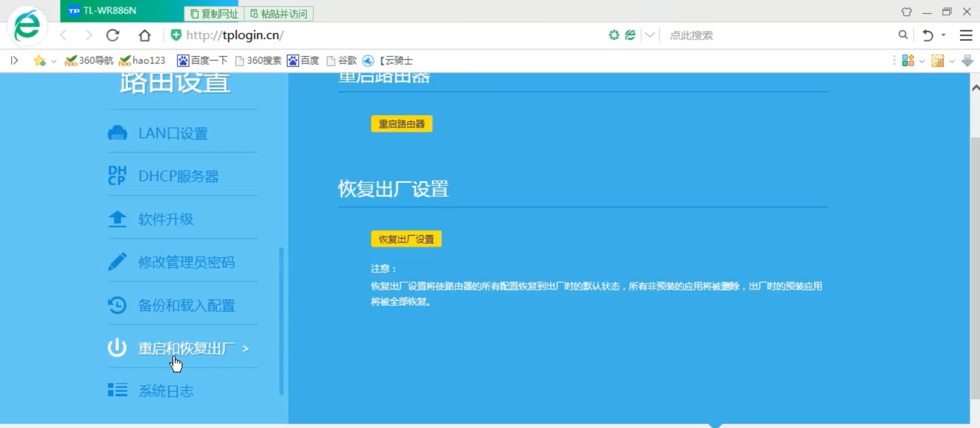This screenshot has height=428, width=980.
Task: Click the page vertical scrollbar thumb
Action: pyautogui.click(x=975, y=266)
